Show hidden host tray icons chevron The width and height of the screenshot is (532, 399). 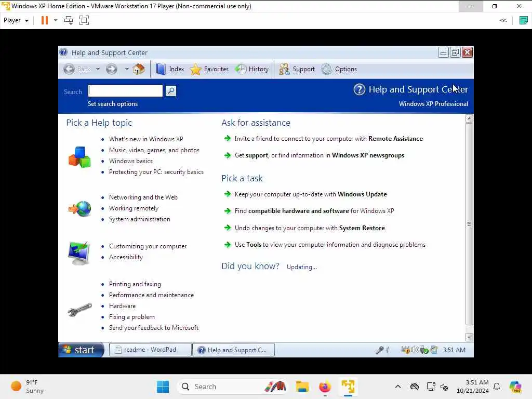pos(398,387)
